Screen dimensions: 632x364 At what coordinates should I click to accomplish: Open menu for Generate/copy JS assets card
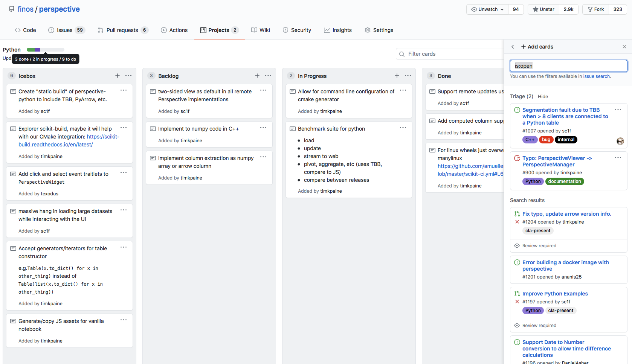124,320
